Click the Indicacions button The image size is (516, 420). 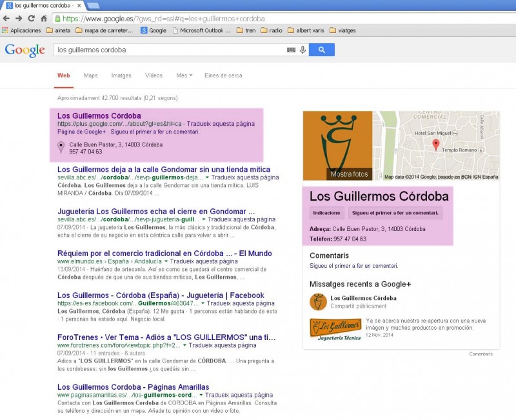point(327,213)
